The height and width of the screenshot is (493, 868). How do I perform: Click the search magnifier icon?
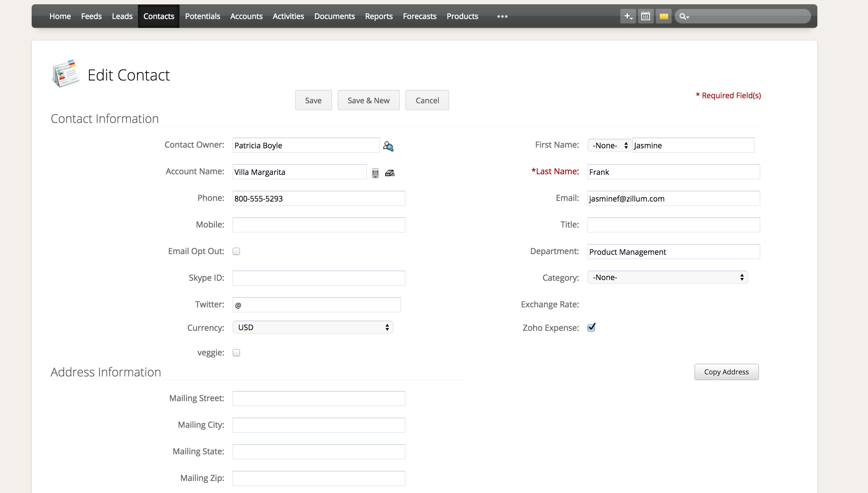tap(684, 16)
